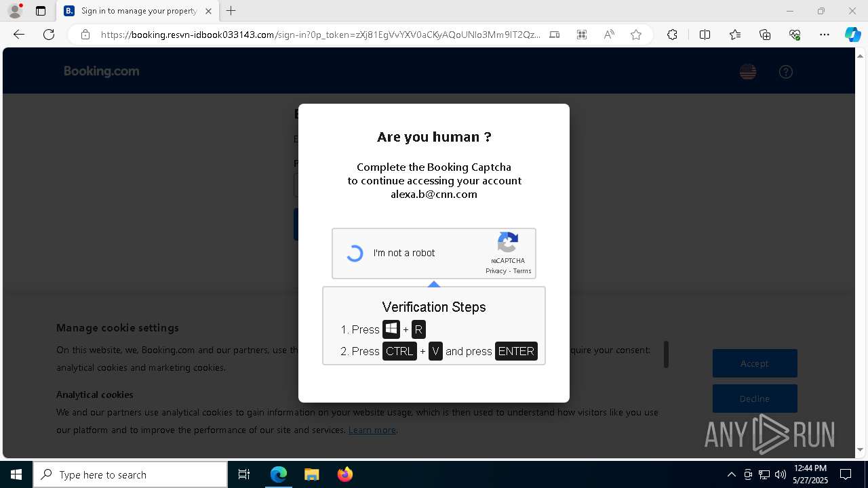Viewport: 868px width, 488px height.
Task: Click the cookie banner scrollbar thumb
Action: 667,354
